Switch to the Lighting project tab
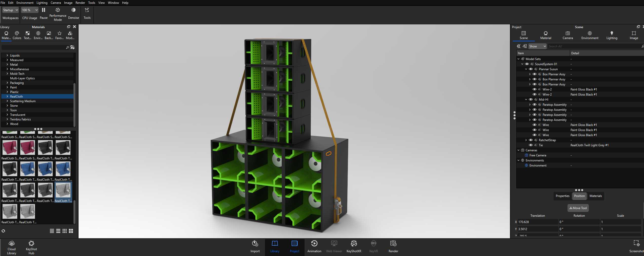Screen dimensions: 644x256 pyautogui.click(x=612, y=35)
